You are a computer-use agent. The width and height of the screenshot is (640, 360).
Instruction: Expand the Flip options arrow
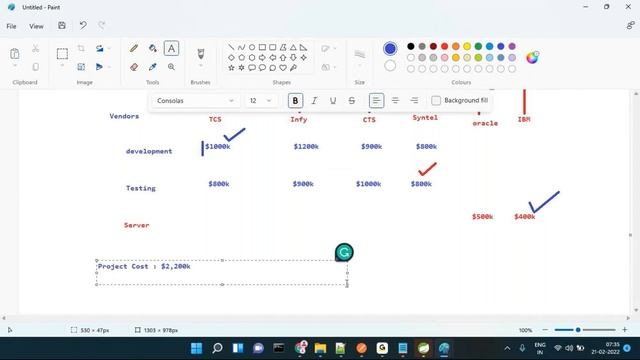point(109,67)
